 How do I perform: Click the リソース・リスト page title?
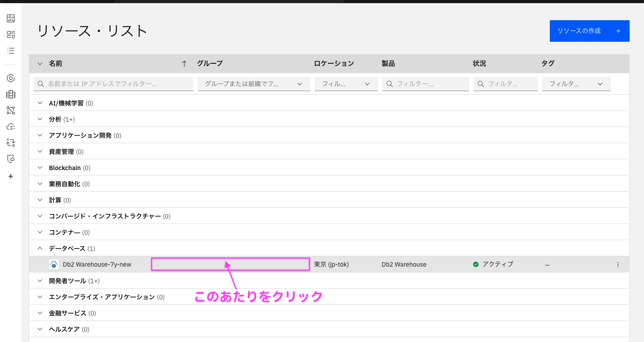pyautogui.click(x=92, y=31)
